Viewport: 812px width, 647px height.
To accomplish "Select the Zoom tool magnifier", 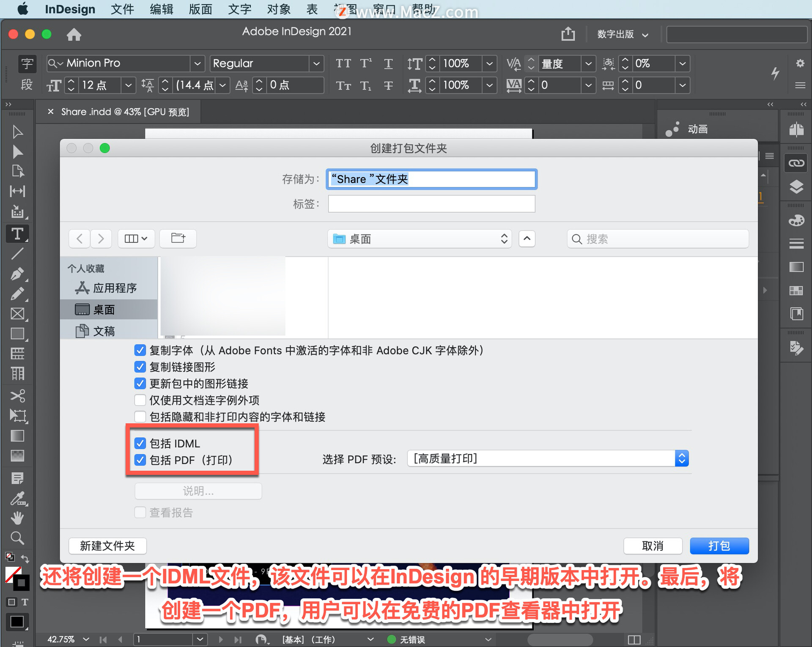I will pyautogui.click(x=17, y=538).
